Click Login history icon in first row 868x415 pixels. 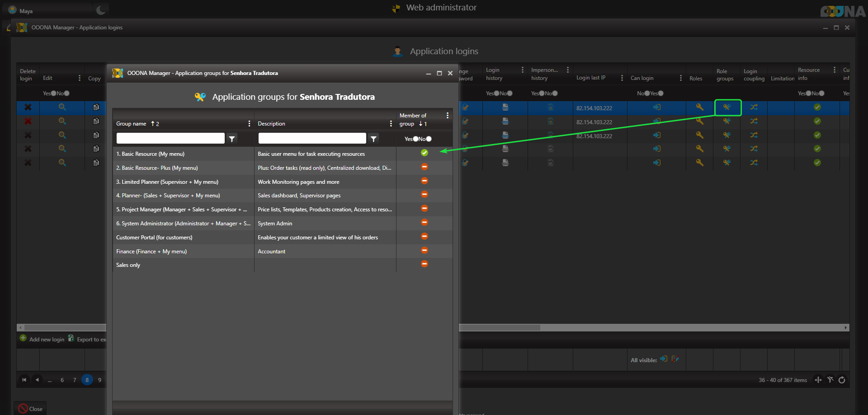click(505, 107)
